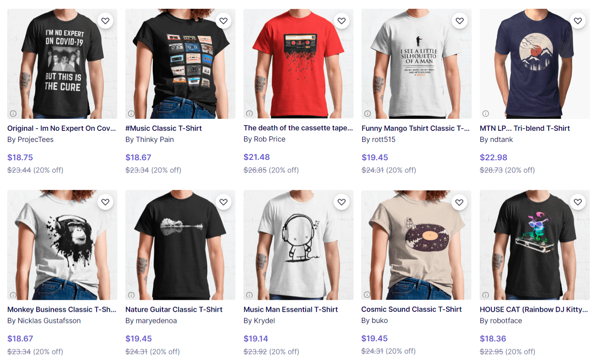Favorite the HOUSE CAT Rainbow DJ Kitty shirt
Screen dimensions: 599x364
578,202
